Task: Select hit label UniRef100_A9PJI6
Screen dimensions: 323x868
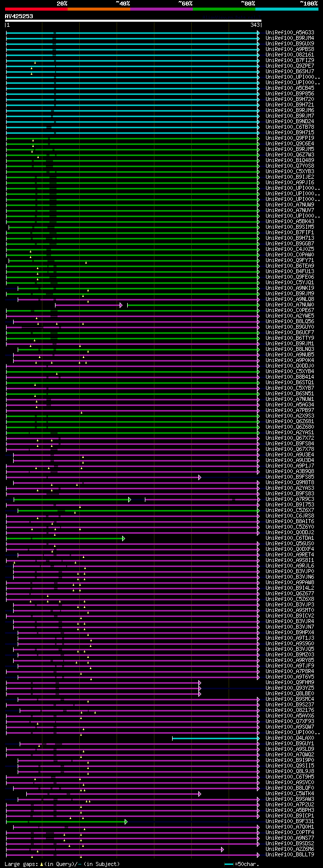Action: point(290,183)
